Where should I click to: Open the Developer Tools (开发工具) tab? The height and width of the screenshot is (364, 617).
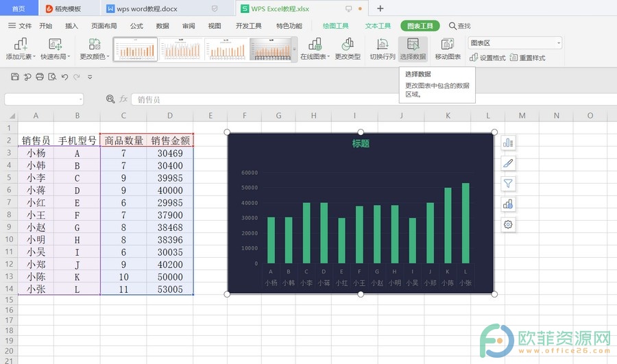249,26
